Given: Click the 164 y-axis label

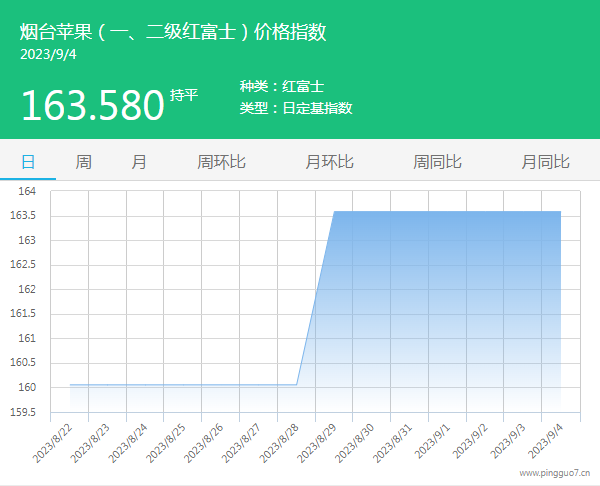Looking at the screenshot, I should (x=27, y=191).
